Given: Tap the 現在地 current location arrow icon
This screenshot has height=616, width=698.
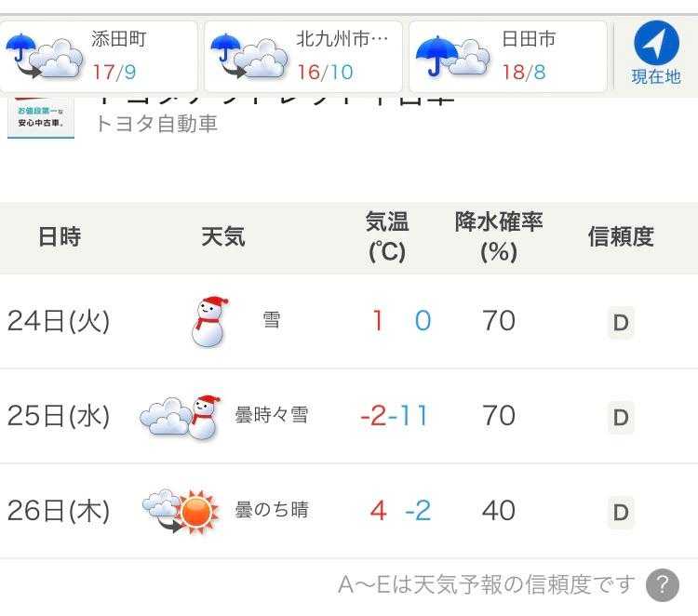Looking at the screenshot, I should coord(656,43).
